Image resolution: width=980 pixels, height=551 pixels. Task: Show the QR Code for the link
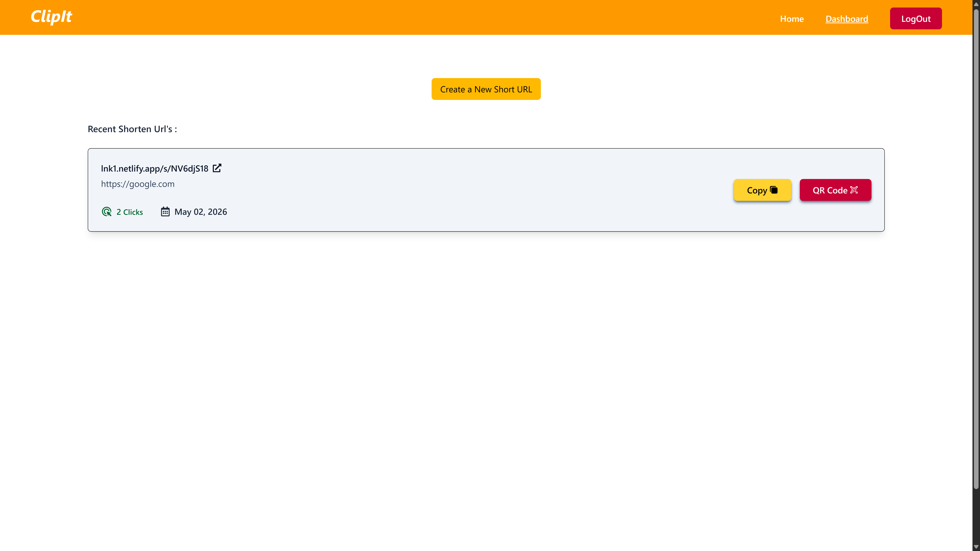pyautogui.click(x=835, y=190)
